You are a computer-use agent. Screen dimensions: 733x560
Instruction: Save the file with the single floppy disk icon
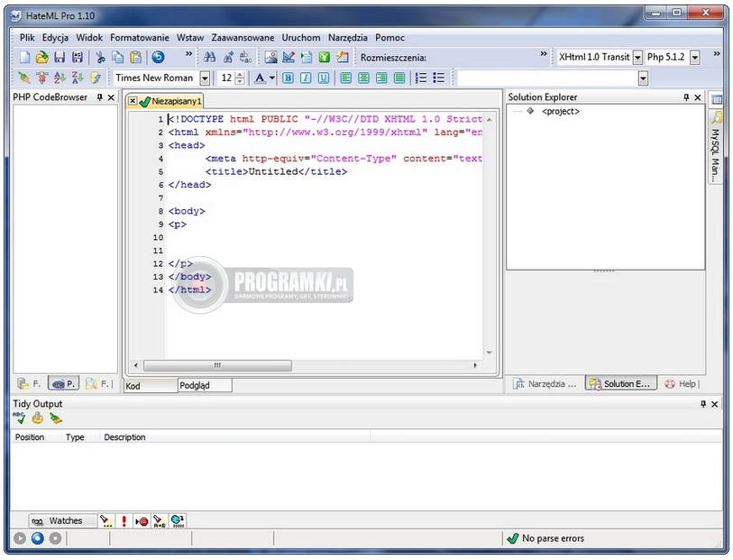tap(60, 57)
